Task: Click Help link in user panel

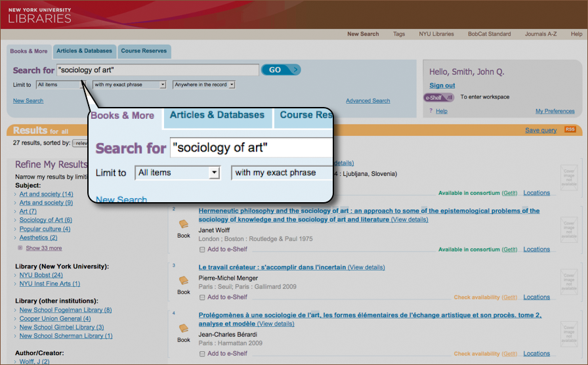Action: click(x=442, y=111)
